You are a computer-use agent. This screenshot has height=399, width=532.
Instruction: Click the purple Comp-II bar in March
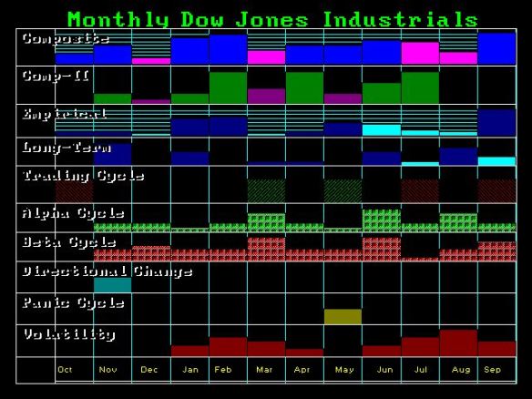coord(266,96)
